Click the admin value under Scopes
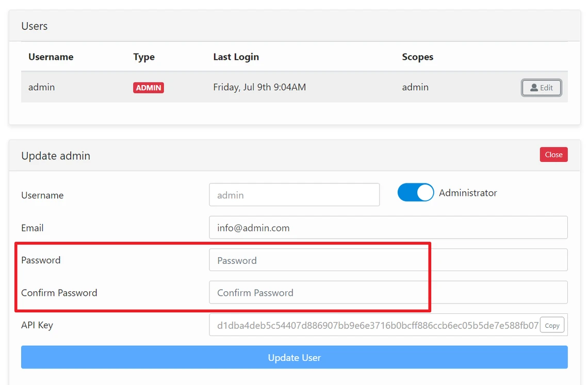This screenshot has width=588, height=385. (415, 87)
